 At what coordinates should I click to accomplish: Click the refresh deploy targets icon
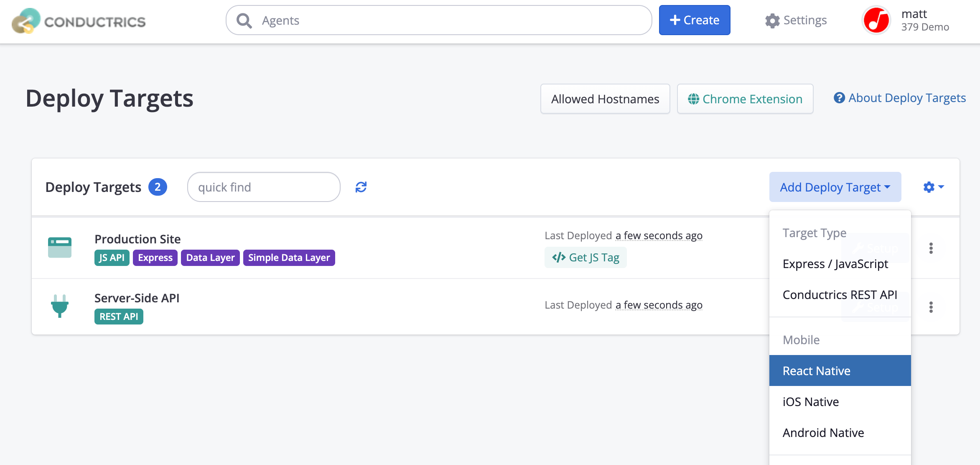(x=361, y=187)
